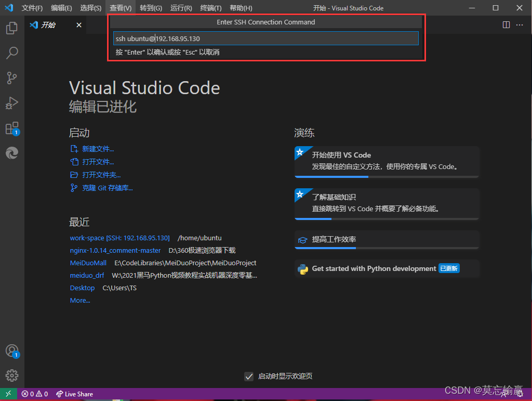Click the More... recent link
Screen dimensions: 532x401
[79, 301]
